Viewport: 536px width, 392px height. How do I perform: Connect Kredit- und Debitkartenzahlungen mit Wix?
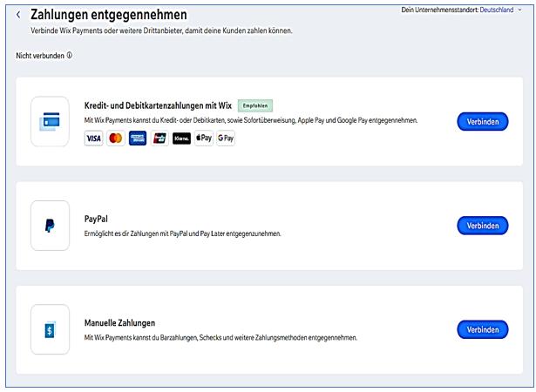[x=483, y=122]
